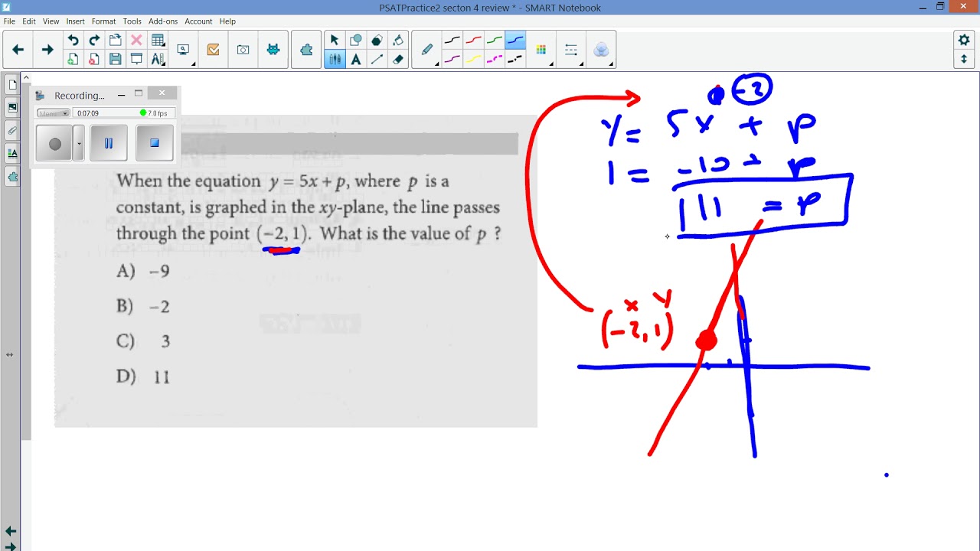Open the line style dropdown
The height and width of the screenshot is (551, 980).
click(571, 51)
